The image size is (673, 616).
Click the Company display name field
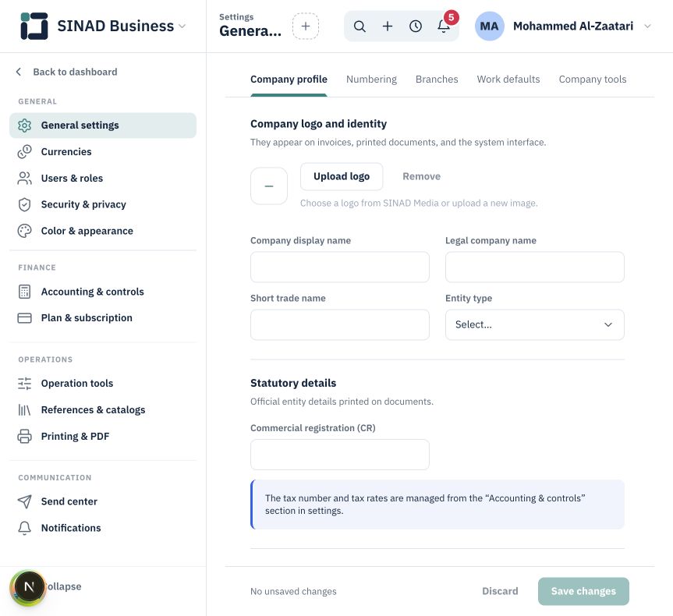click(340, 267)
